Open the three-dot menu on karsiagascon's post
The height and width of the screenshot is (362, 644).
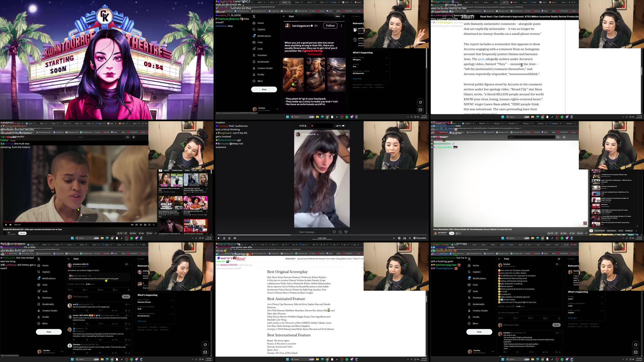tap(341, 26)
